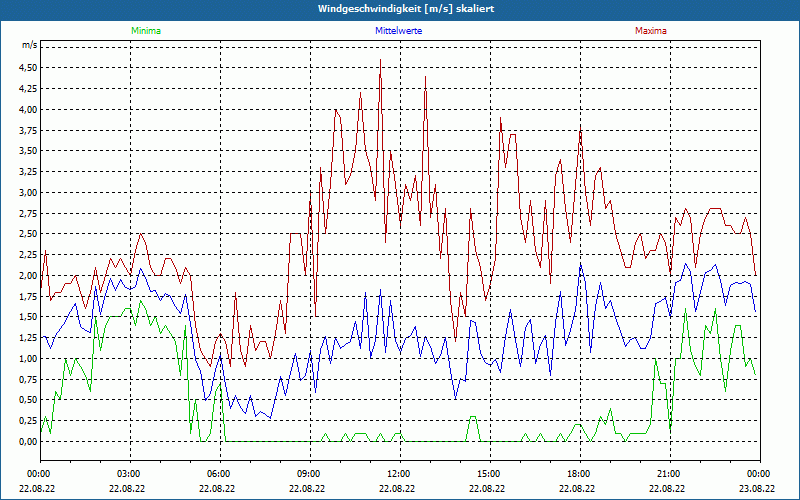
Task: Click the 4,25 y-axis value
Action: (28, 89)
